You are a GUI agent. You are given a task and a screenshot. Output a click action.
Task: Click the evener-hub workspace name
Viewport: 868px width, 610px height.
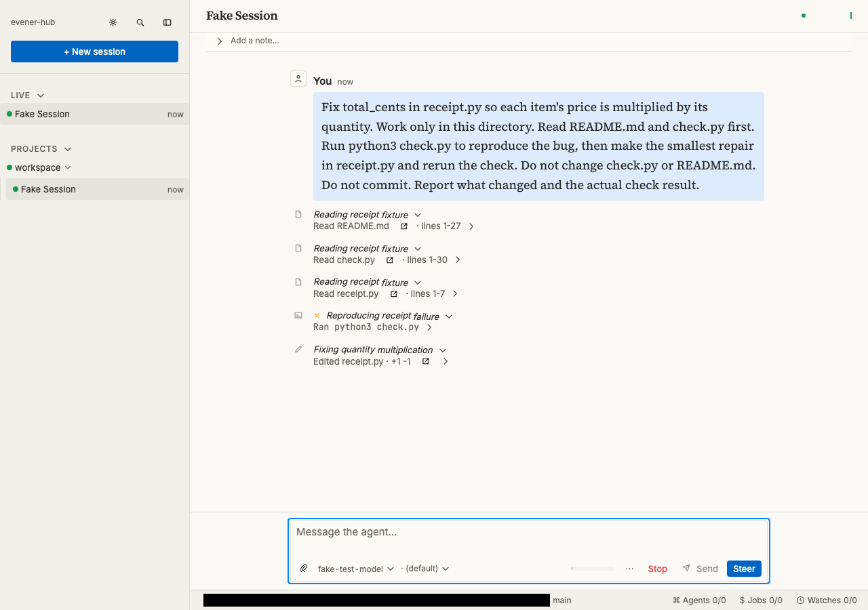coord(33,22)
